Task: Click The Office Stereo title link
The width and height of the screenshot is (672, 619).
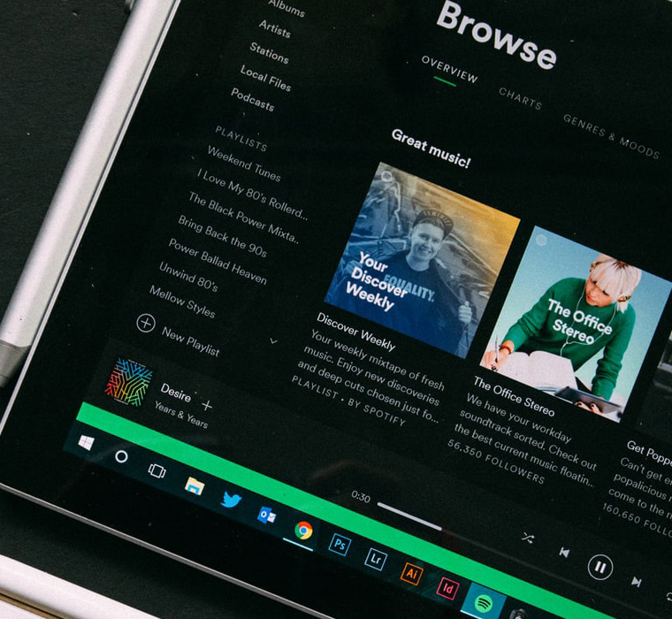Action: [x=514, y=396]
